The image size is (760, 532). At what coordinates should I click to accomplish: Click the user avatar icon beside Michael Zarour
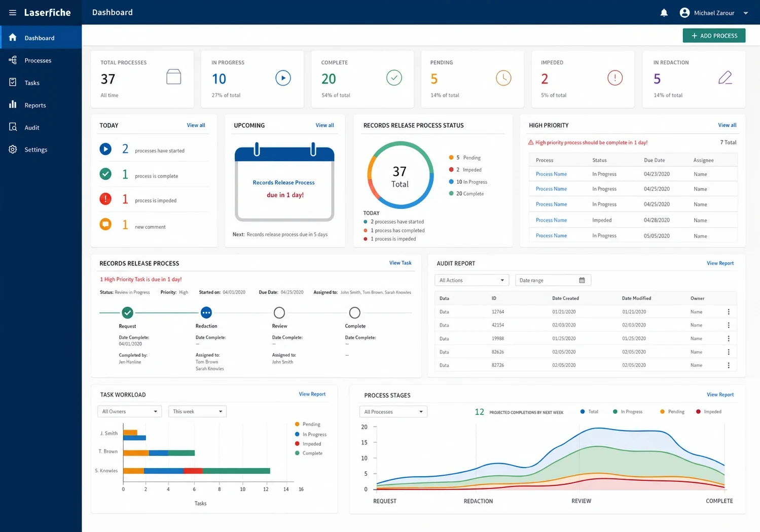(x=684, y=13)
